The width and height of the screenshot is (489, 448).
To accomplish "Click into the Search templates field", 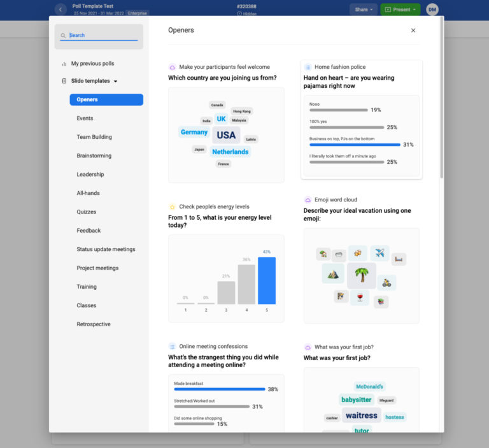I will (102, 36).
